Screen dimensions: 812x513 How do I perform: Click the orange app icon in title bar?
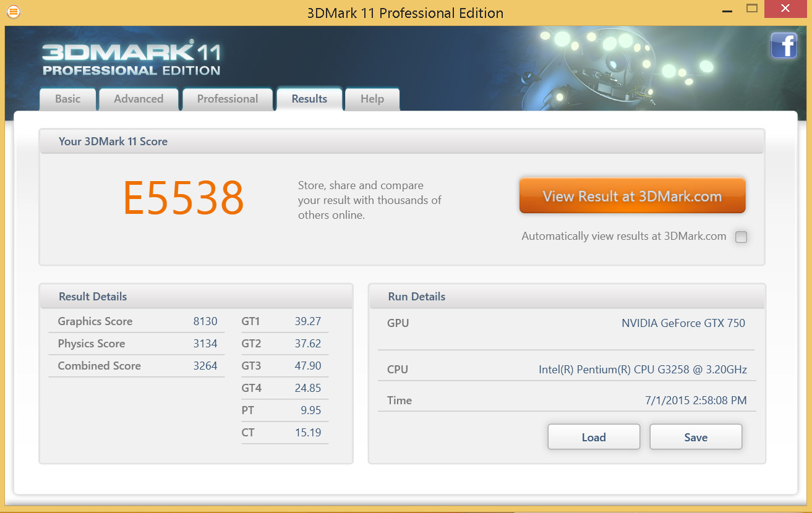(13, 12)
